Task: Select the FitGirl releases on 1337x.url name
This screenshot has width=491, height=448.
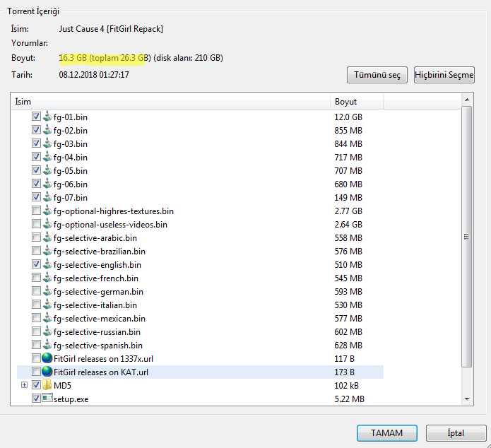Action: (x=103, y=359)
